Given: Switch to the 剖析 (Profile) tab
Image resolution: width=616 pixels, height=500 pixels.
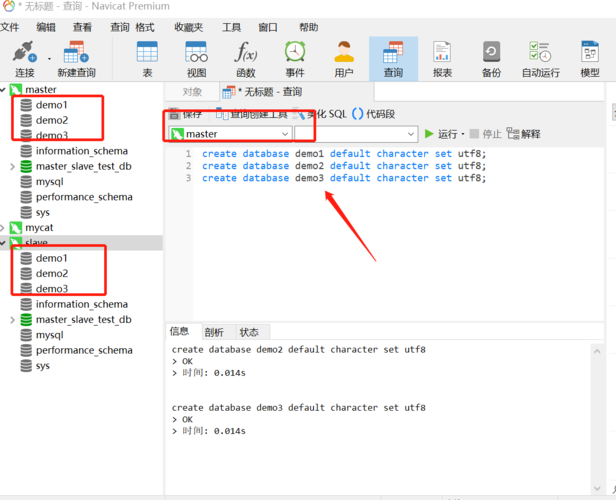Looking at the screenshot, I should [214, 332].
